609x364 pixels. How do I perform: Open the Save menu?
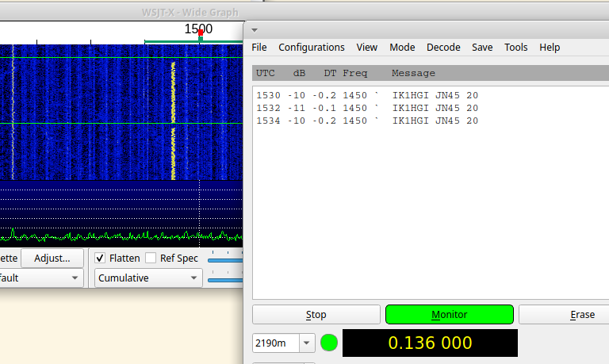482,48
